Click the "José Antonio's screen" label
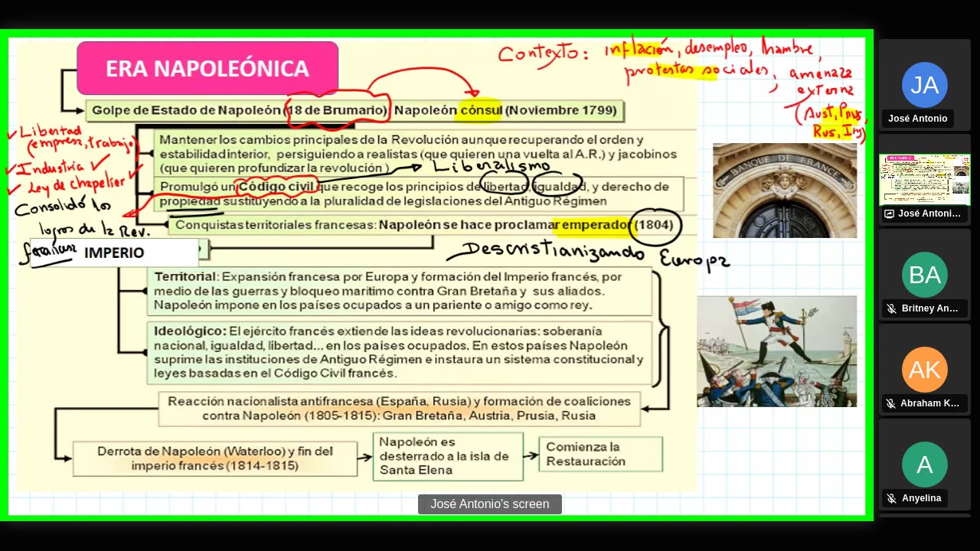This screenshot has height=551, width=980. tap(490, 504)
